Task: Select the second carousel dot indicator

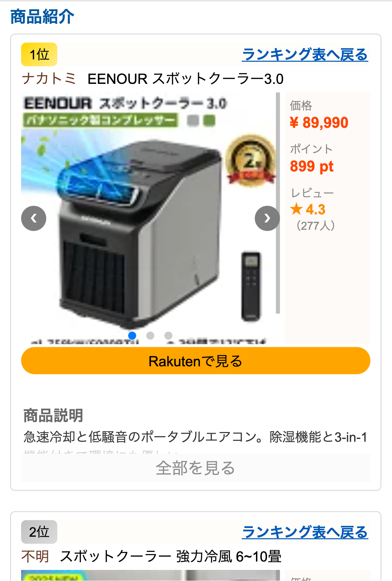Action: pyautogui.click(x=150, y=335)
